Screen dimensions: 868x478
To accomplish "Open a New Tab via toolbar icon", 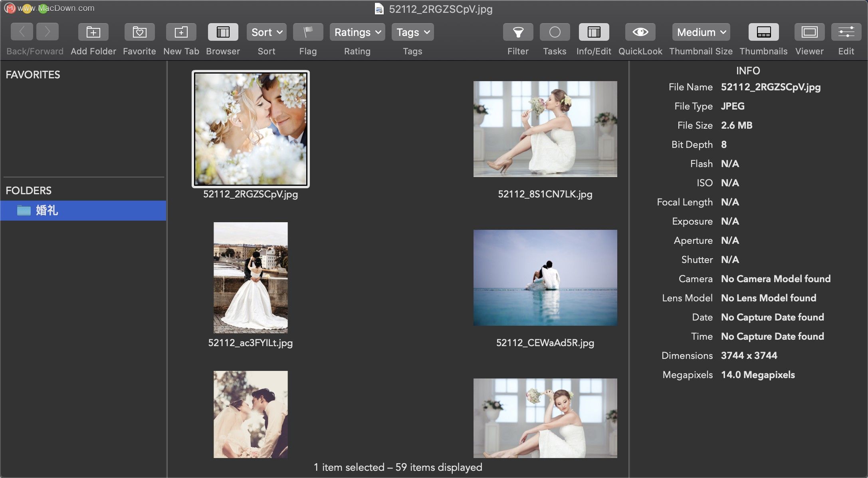I will 181,32.
